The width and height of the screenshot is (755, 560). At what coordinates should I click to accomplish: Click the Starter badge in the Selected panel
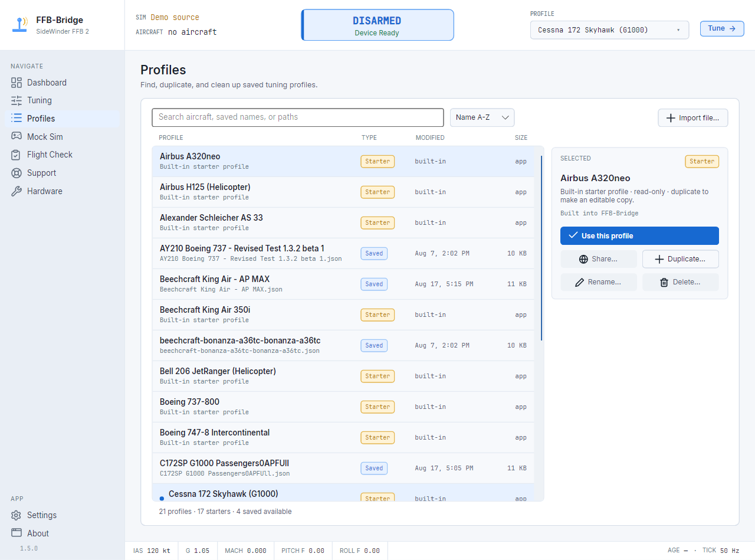tap(702, 161)
